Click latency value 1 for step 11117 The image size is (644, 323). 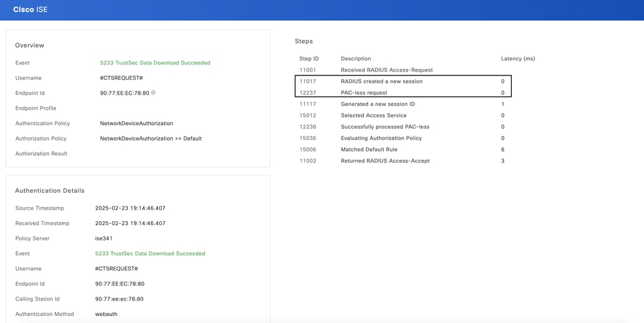(503, 104)
